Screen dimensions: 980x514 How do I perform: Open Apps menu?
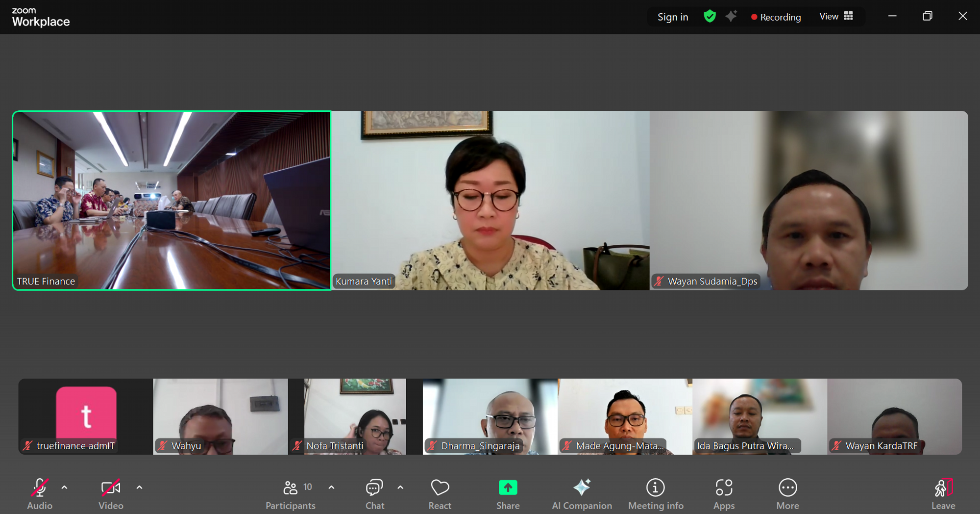pos(724,494)
